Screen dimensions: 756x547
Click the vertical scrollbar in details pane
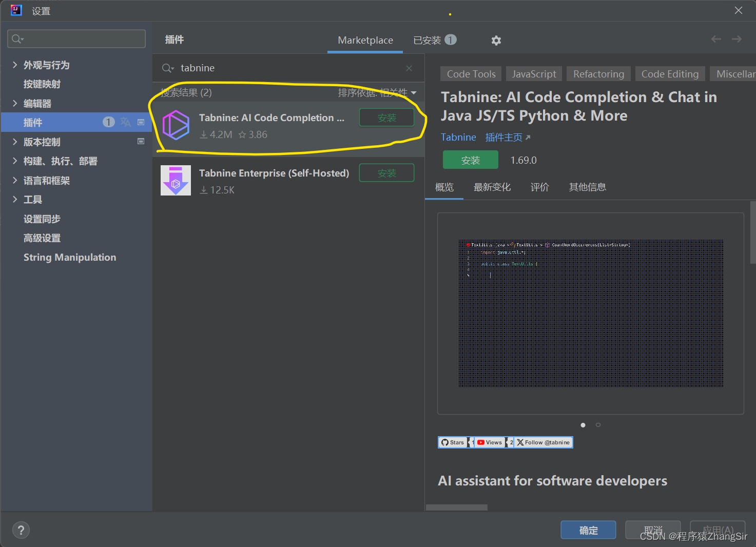click(x=753, y=232)
